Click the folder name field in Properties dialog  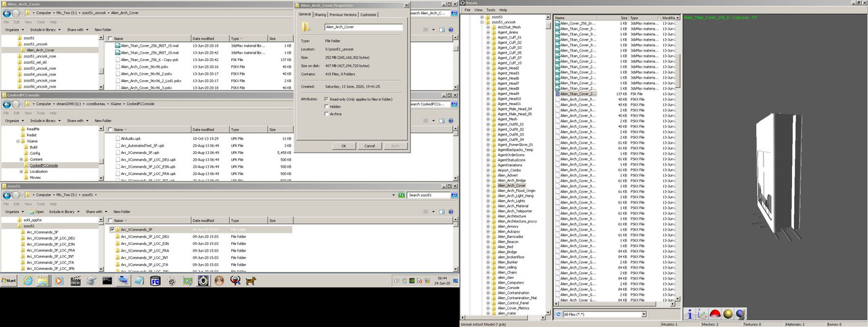pyautogui.click(x=363, y=28)
